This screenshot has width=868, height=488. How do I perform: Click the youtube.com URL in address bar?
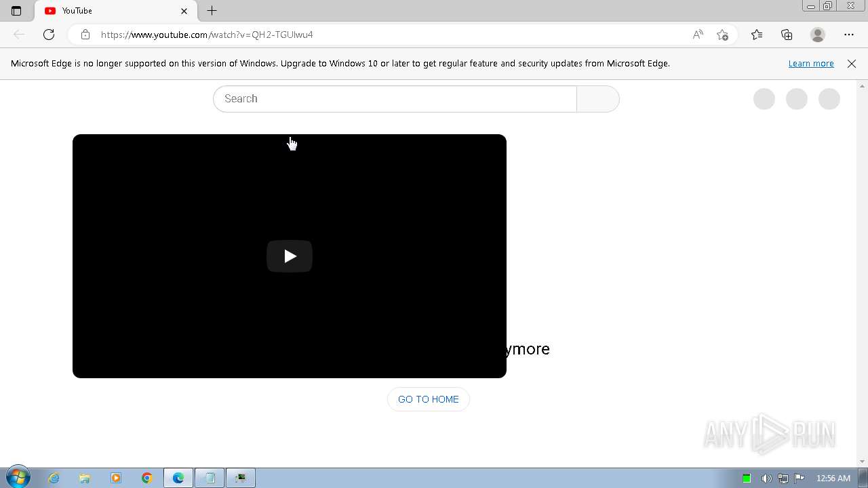pyautogui.click(x=207, y=35)
